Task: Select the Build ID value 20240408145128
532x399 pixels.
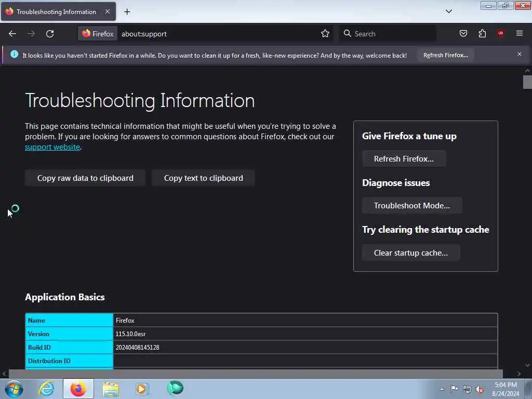Action: 137,348
